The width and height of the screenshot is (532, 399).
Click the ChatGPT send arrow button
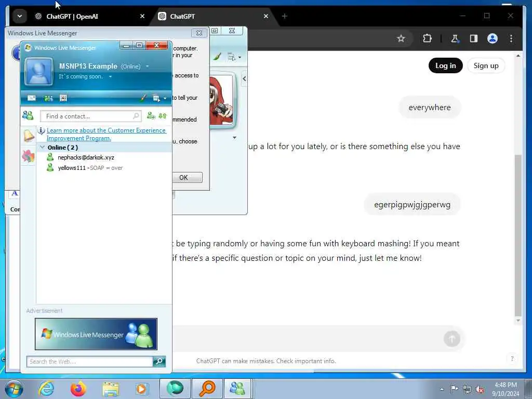[x=451, y=339]
